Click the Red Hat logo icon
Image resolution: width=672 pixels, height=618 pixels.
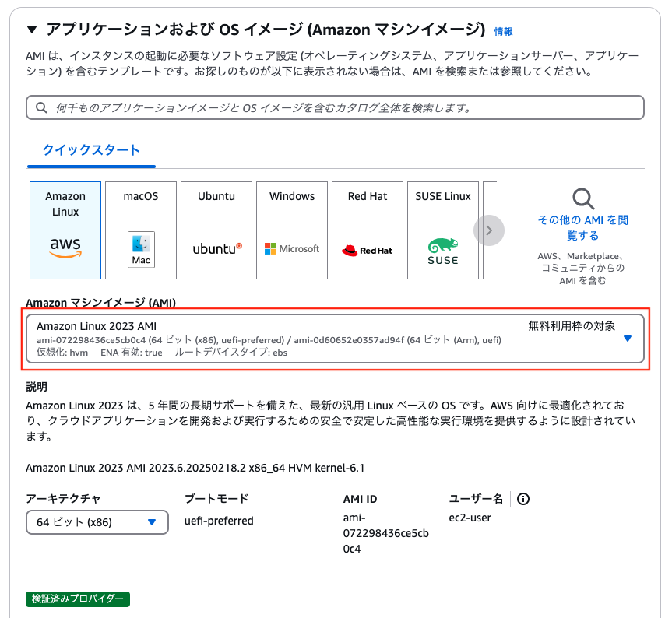tap(368, 251)
